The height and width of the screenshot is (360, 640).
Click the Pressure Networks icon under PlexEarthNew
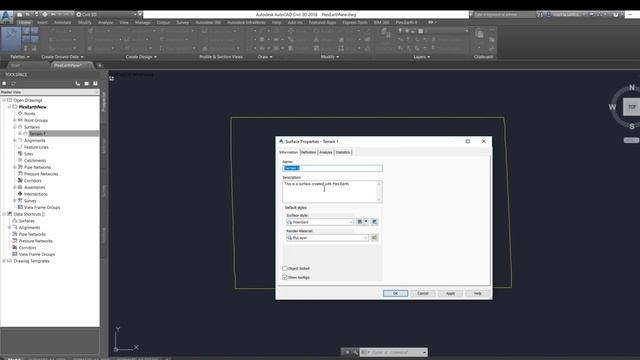[x=20, y=174]
